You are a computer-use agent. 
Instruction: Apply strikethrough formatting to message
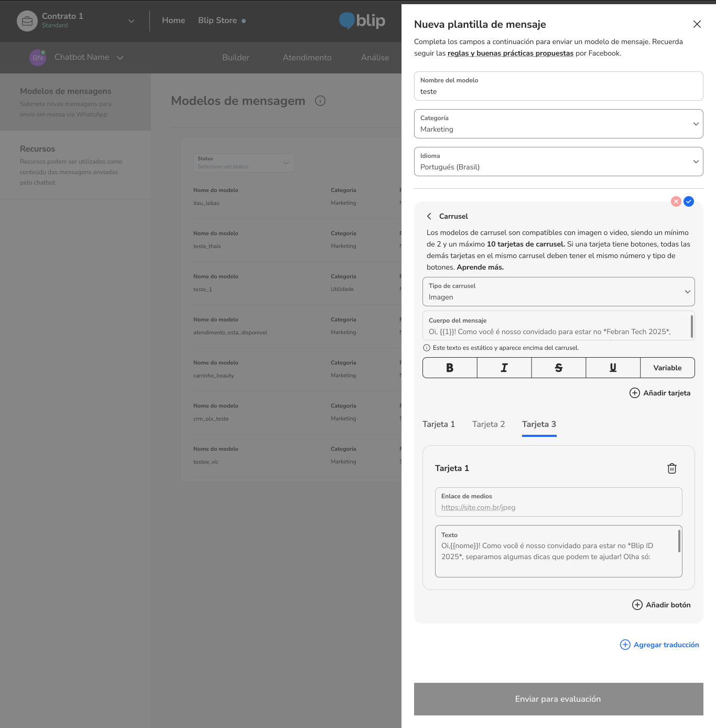[x=559, y=368]
